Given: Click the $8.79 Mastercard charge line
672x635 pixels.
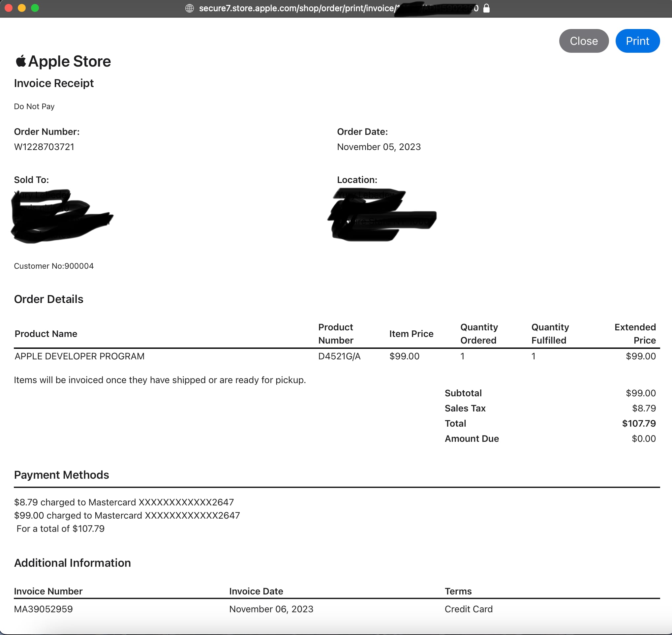Looking at the screenshot, I should pos(124,502).
